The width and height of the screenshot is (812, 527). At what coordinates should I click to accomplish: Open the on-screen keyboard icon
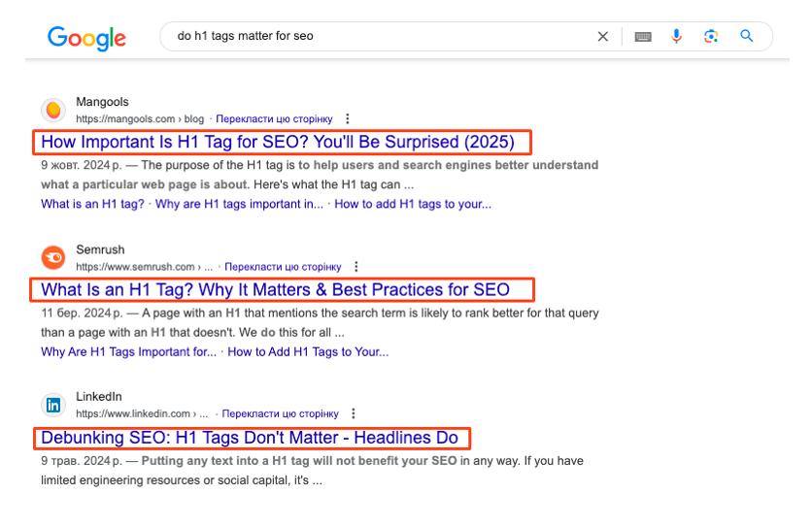(643, 37)
